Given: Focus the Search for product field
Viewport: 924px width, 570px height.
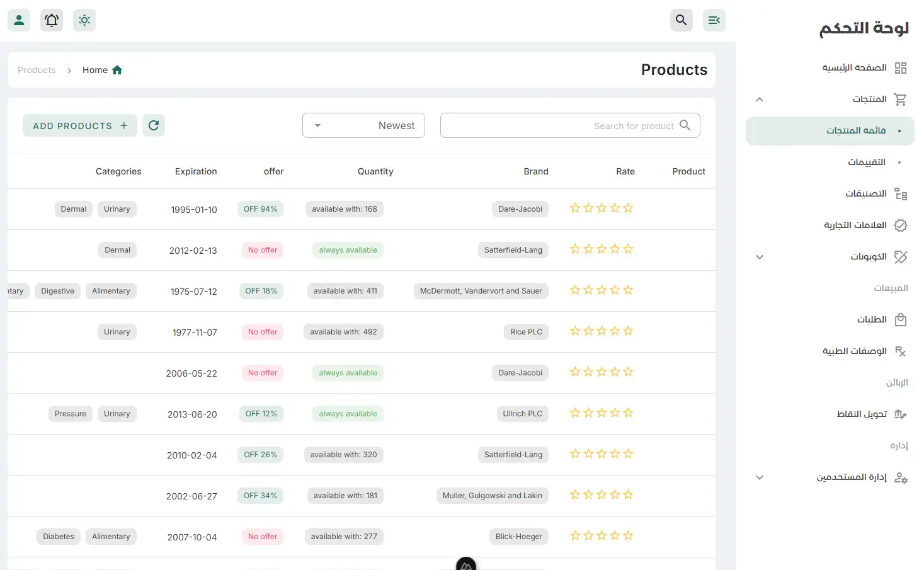Looking at the screenshot, I should click(x=570, y=125).
